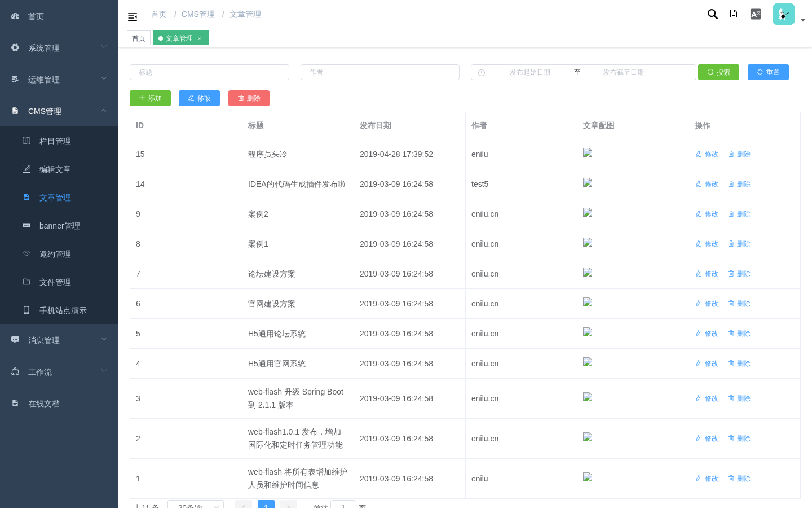The width and height of the screenshot is (812, 508).
Task: Click the 文件管理 folder icon
Action: point(27,282)
